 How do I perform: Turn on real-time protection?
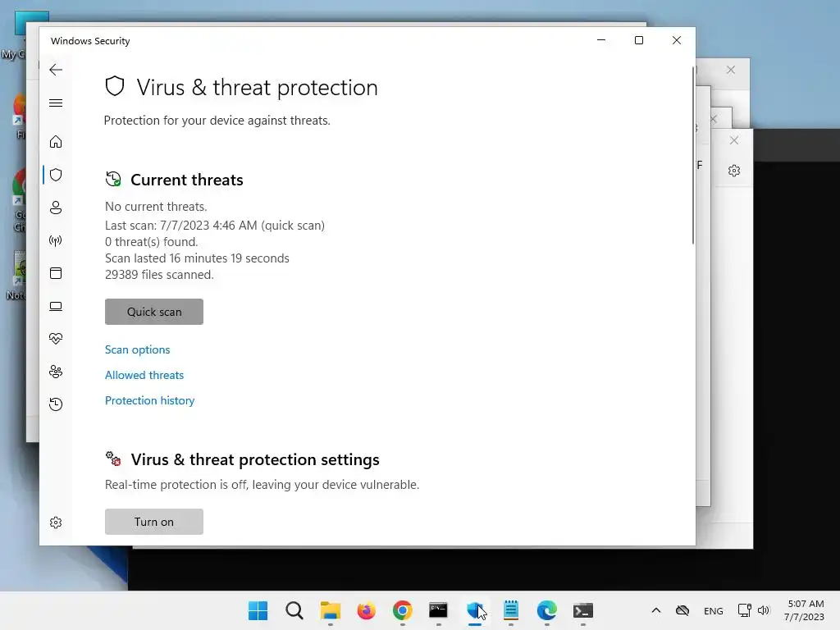click(153, 522)
